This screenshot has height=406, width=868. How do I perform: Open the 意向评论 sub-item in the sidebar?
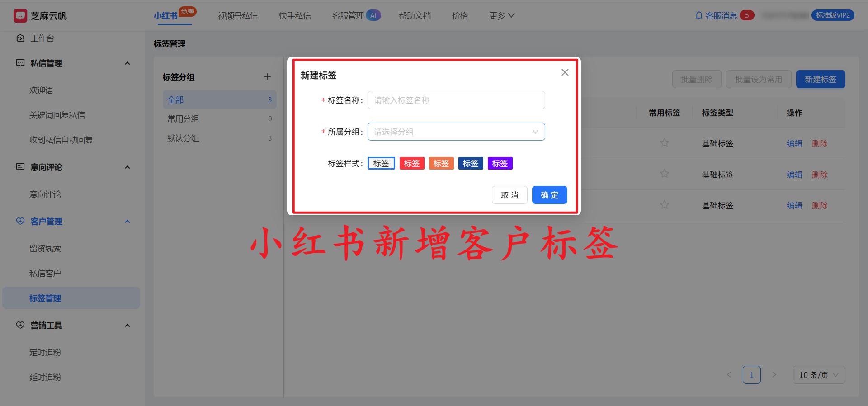point(45,194)
